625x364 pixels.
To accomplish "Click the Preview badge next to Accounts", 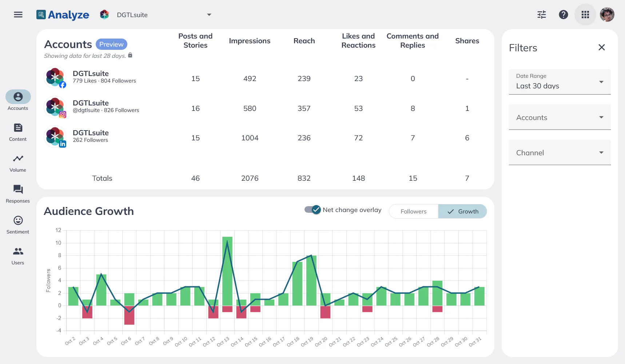I will pos(111,44).
